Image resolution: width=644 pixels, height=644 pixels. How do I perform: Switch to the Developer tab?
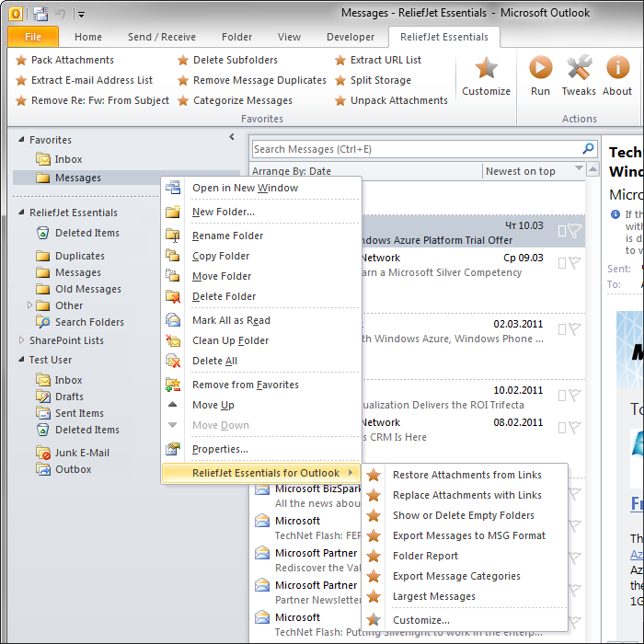coord(351,37)
